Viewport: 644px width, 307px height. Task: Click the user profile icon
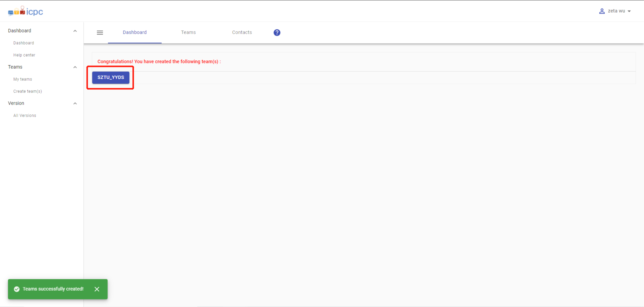[602, 11]
